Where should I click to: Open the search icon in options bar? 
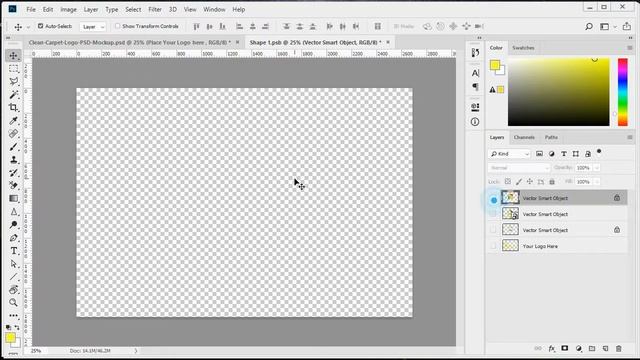click(589, 27)
